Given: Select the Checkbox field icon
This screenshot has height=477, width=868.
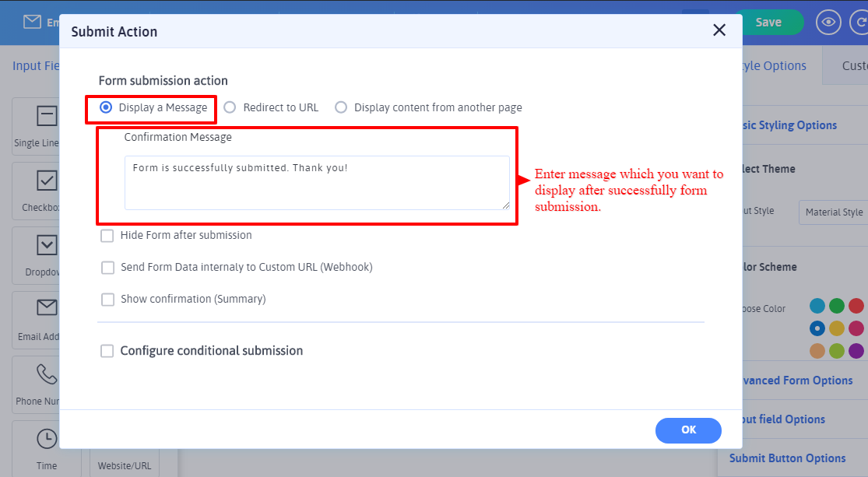Looking at the screenshot, I should pos(47,181).
